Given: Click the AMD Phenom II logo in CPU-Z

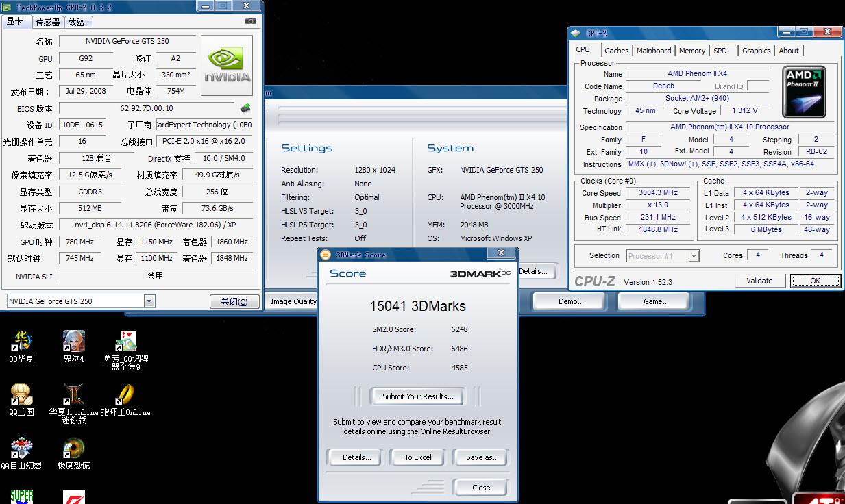Looking at the screenshot, I should (x=805, y=92).
